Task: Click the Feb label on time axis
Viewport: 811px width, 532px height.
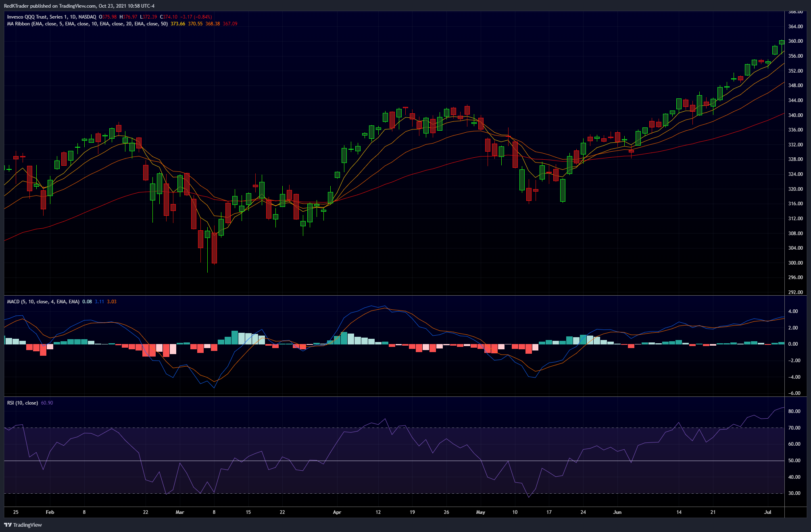Action: pos(50,512)
